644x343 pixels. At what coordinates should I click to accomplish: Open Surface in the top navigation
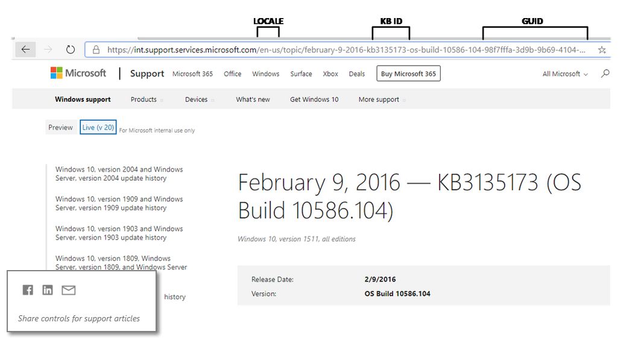301,74
